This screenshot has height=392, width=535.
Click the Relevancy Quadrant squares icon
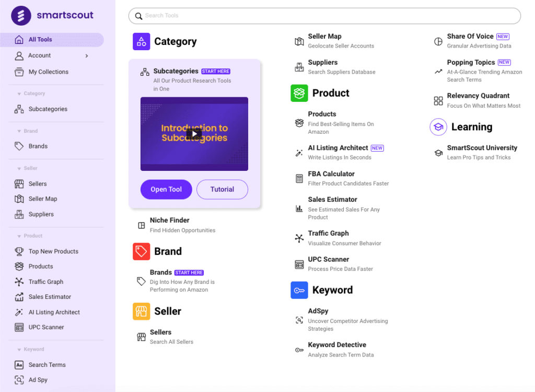coord(438,101)
